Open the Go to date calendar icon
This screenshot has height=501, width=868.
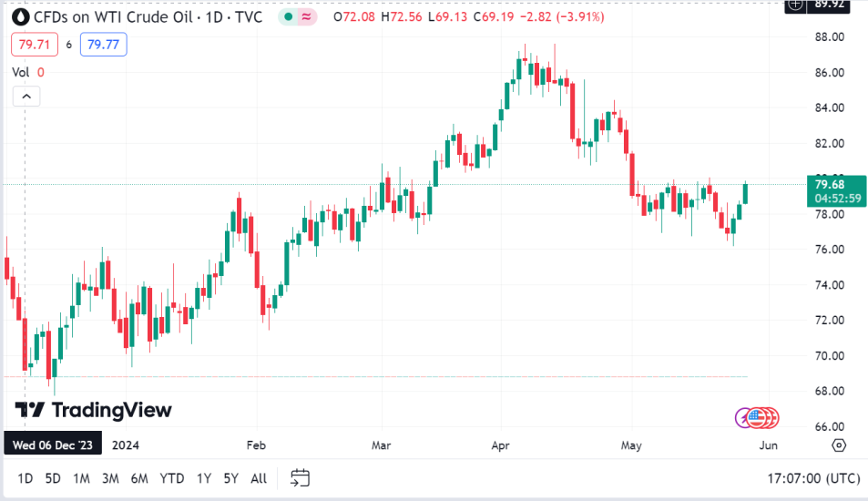tap(301, 477)
